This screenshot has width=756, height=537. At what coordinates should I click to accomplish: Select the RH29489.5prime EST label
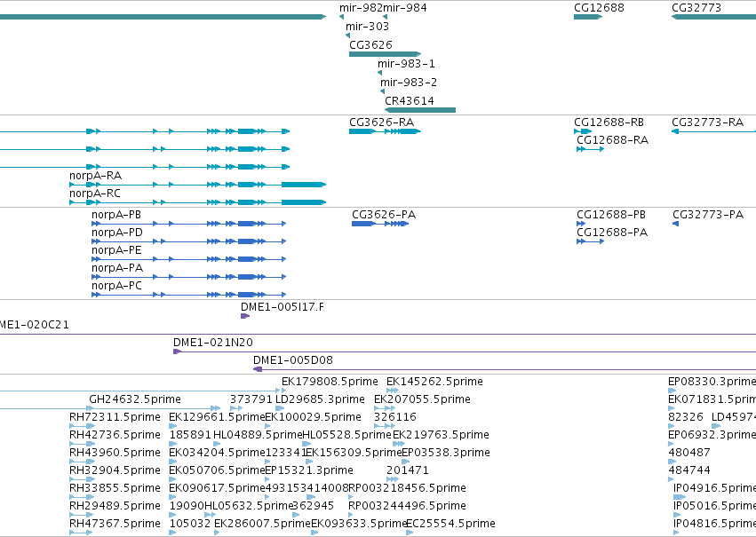pyautogui.click(x=115, y=507)
